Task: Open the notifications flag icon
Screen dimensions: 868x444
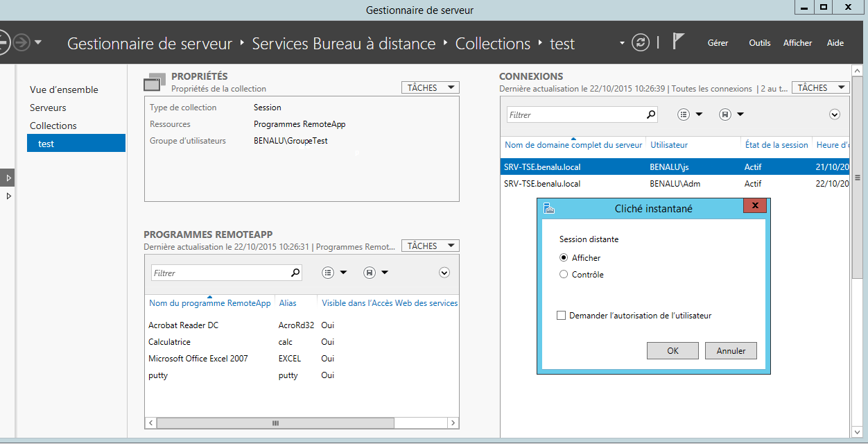Action: click(x=679, y=42)
